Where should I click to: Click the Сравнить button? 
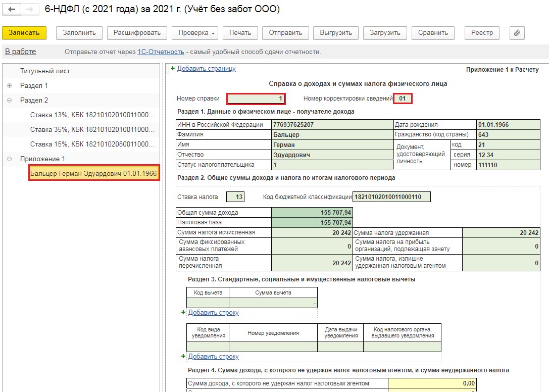click(433, 33)
